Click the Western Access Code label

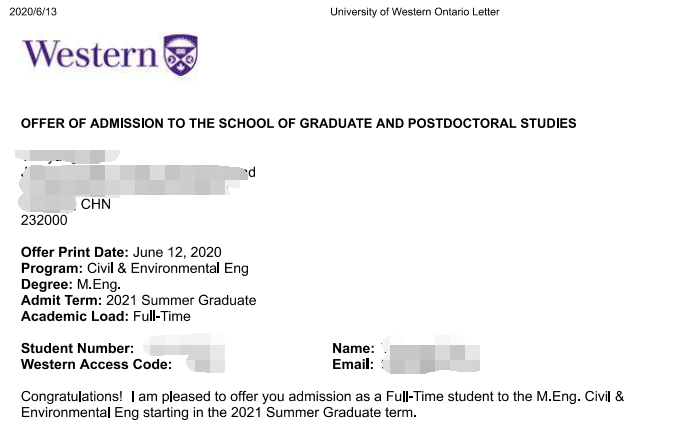pyautogui.click(x=96, y=364)
